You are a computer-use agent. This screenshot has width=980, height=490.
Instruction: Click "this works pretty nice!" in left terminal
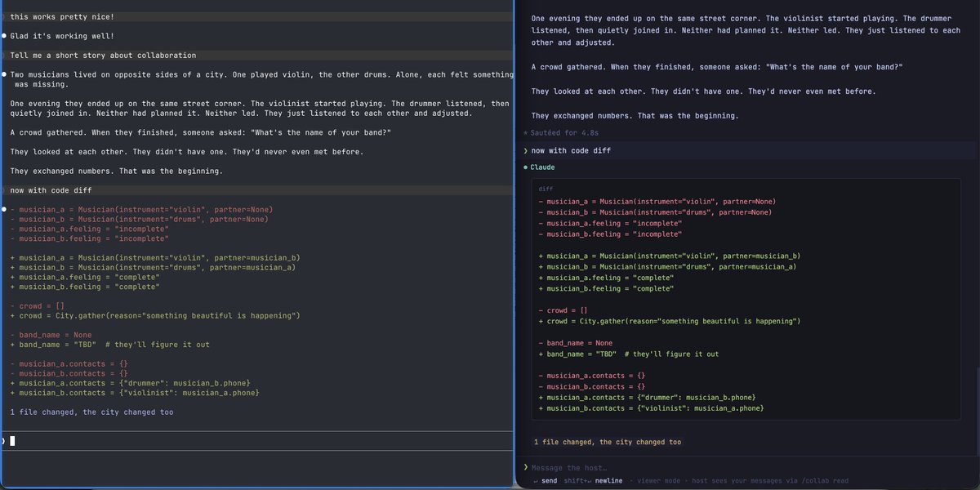62,16
